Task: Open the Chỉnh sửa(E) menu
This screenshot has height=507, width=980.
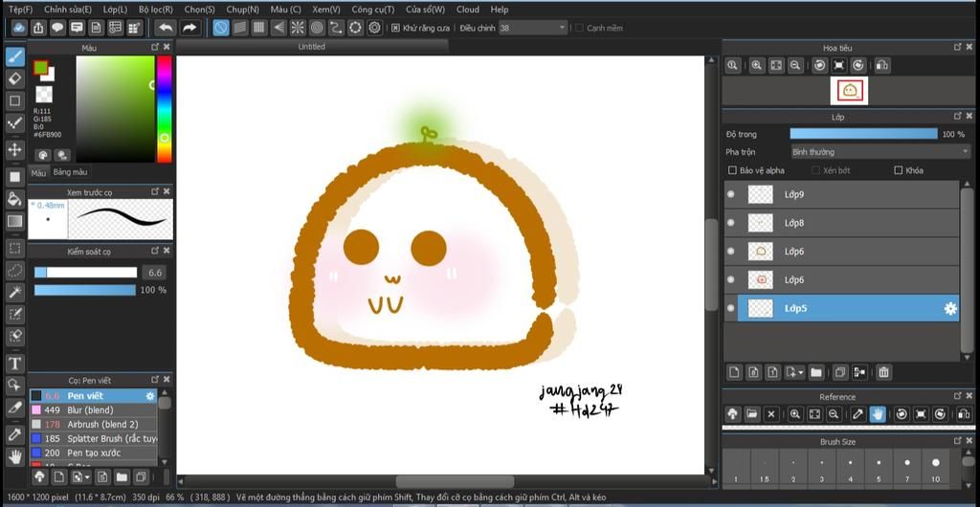Action: point(68,10)
